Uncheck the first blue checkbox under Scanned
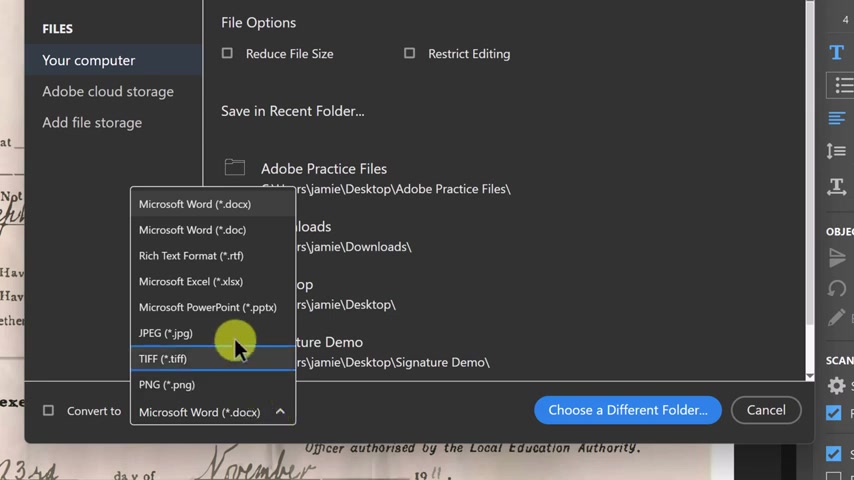The height and width of the screenshot is (480, 854). [x=834, y=413]
